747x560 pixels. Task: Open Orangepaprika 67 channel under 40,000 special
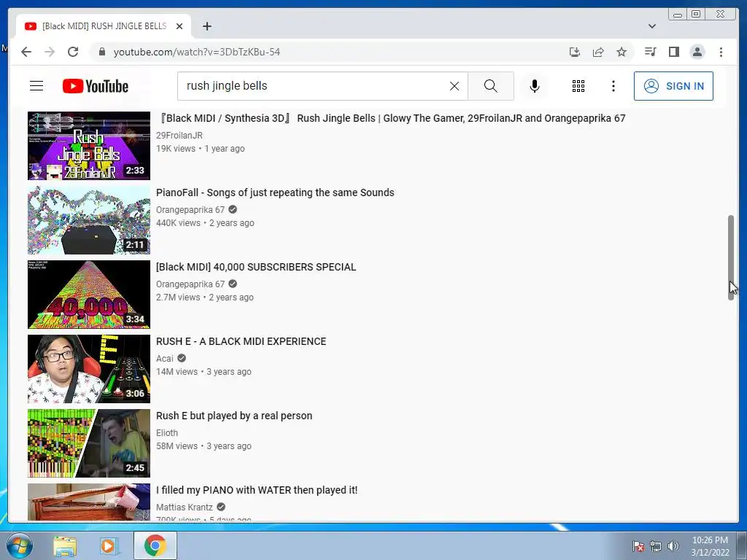pos(190,284)
